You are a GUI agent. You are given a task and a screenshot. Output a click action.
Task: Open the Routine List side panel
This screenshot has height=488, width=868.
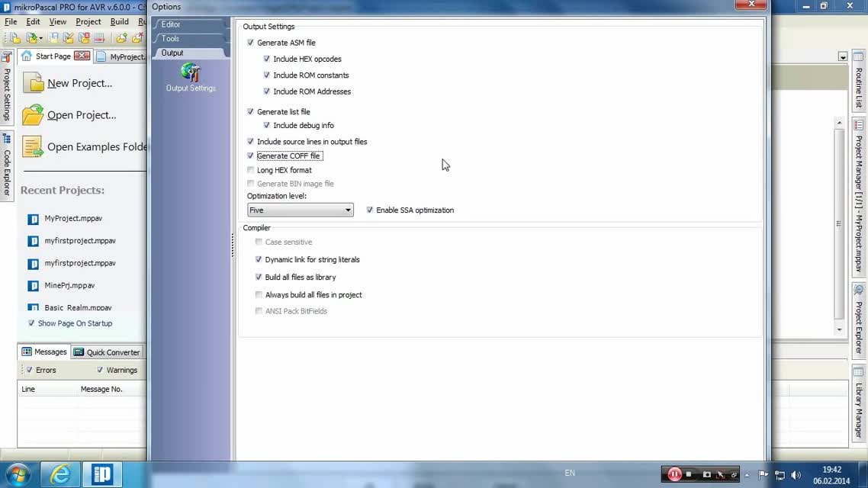pos(859,80)
